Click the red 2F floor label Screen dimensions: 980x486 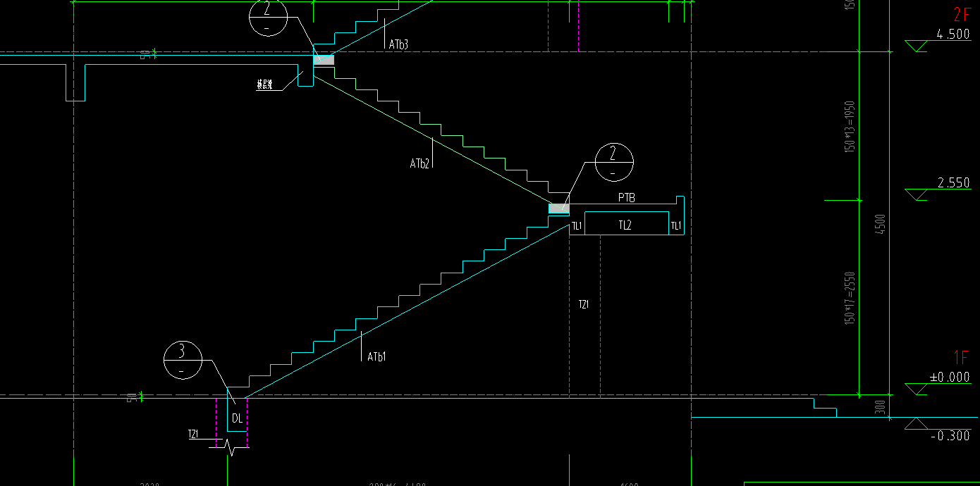click(x=962, y=15)
